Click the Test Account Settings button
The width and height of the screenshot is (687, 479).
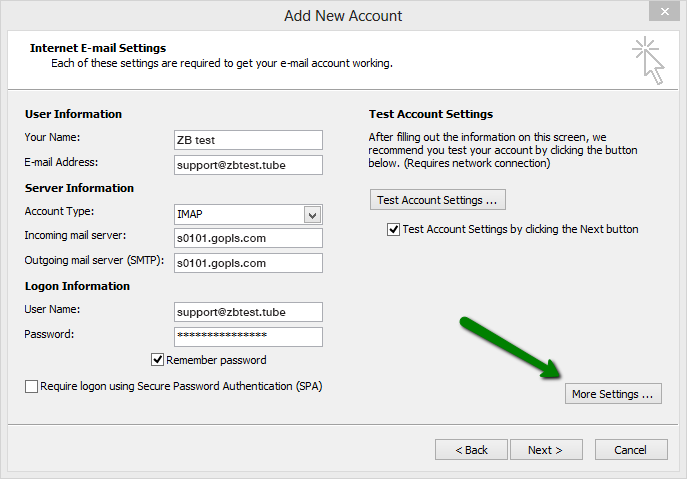point(437,200)
